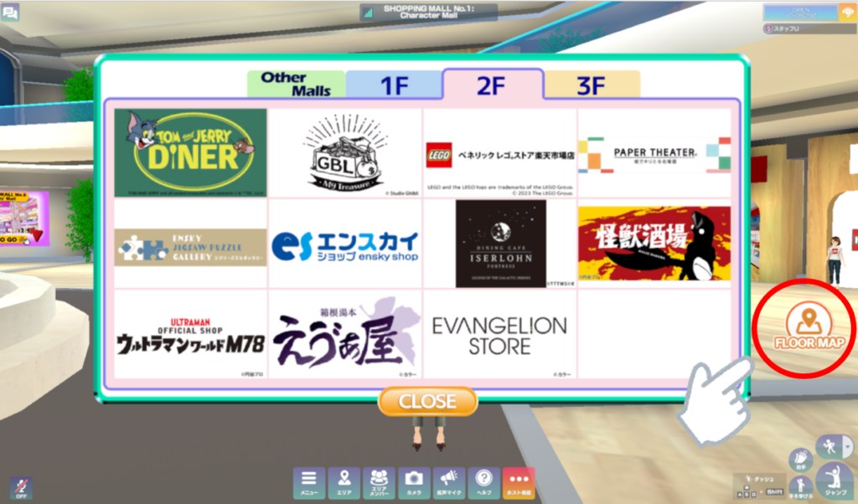Screen dimensions: 858x504
Task: Show the エリアメンバー area members icon
Action: point(379,483)
